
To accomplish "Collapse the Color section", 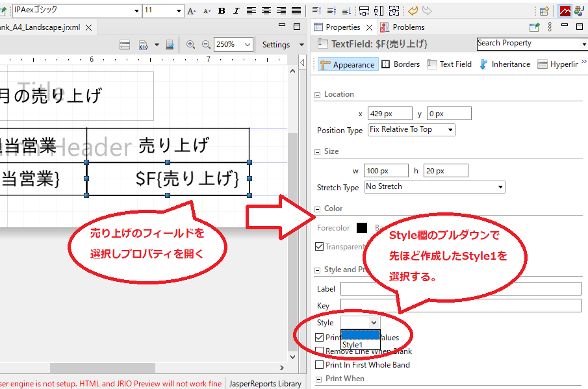I will (x=317, y=209).
